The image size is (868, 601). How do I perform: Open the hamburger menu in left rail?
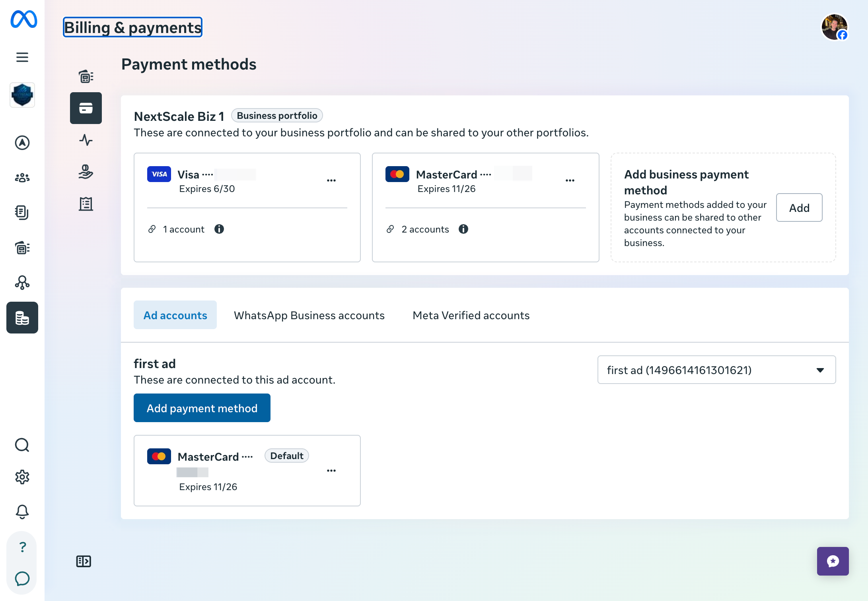tap(22, 57)
